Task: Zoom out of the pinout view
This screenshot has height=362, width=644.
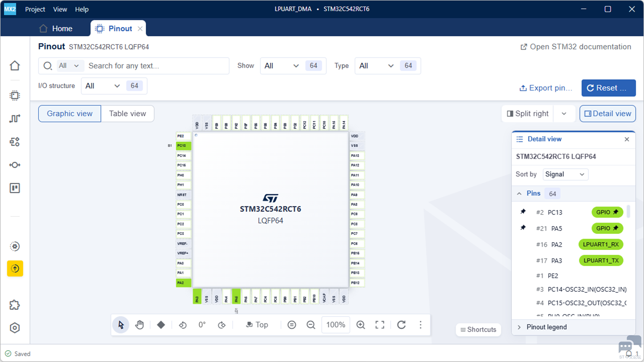Action: [x=311, y=325]
